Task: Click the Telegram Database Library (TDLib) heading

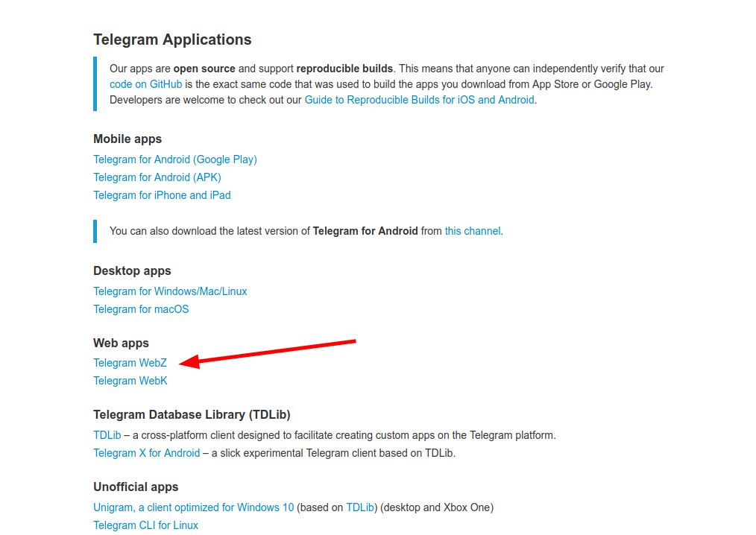Action: [x=192, y=414]
